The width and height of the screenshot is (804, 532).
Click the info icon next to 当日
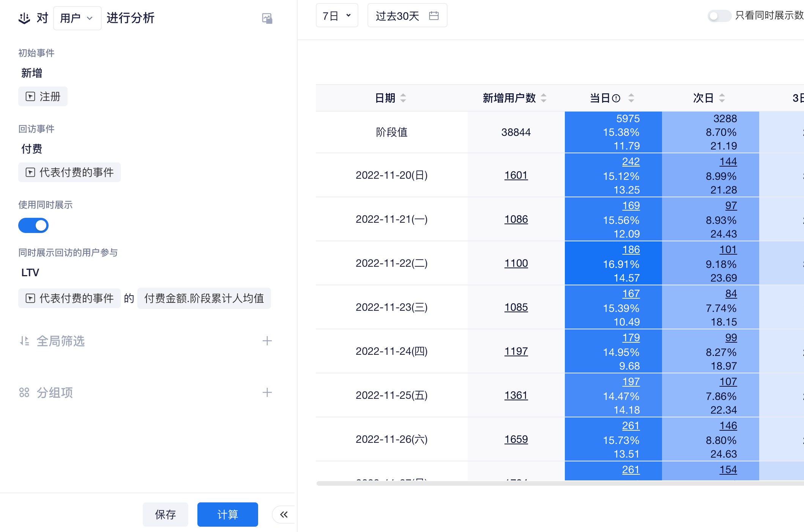(616, 98)
